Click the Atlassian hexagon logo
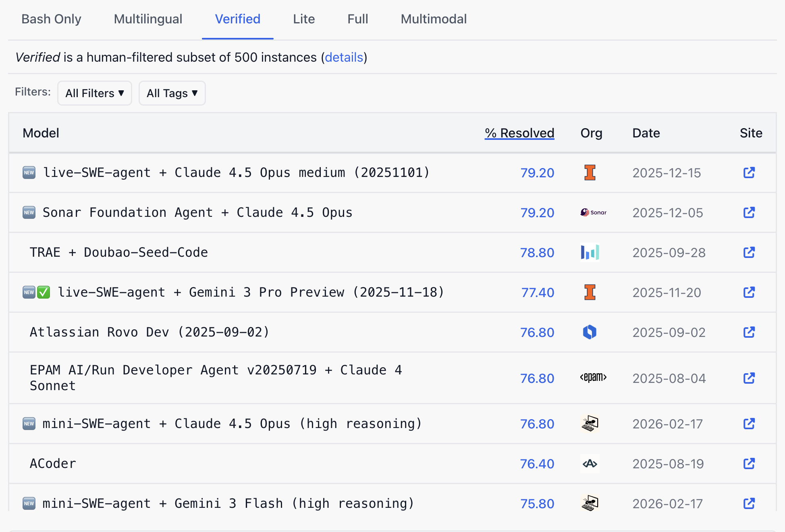The height and width of the screenshot is (532, 785). click(590, 332)
